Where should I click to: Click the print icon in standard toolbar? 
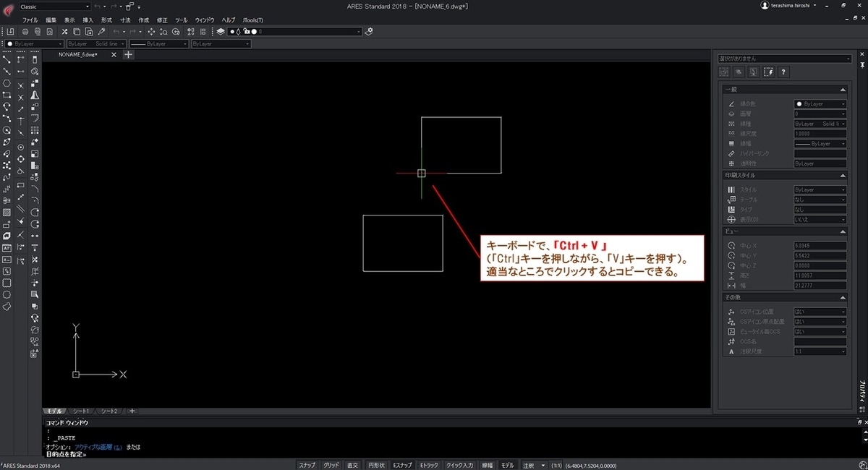(x=25, y=32)
